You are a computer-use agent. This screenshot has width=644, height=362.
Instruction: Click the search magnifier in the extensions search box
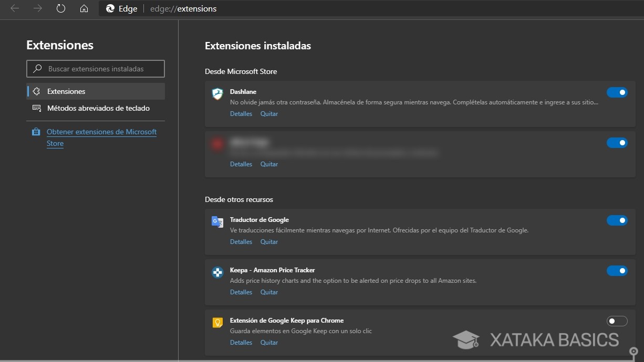click(37, 69)
